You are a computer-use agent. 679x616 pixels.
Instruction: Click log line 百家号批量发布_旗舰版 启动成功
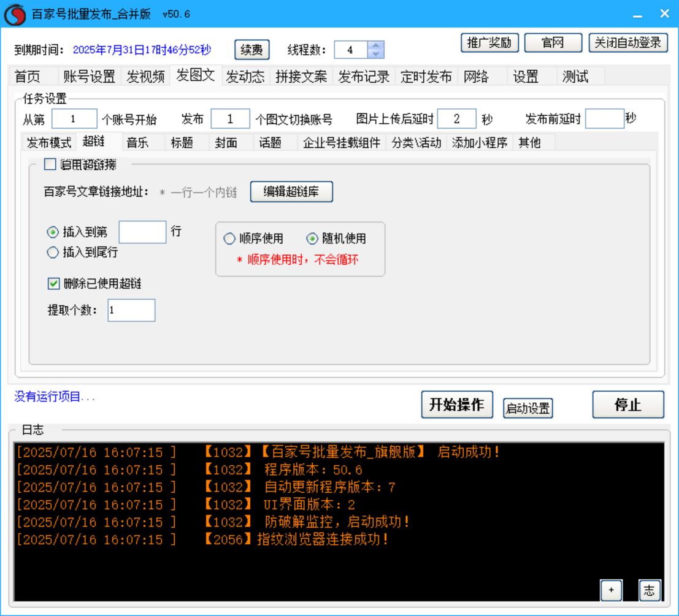pos(258,452)
